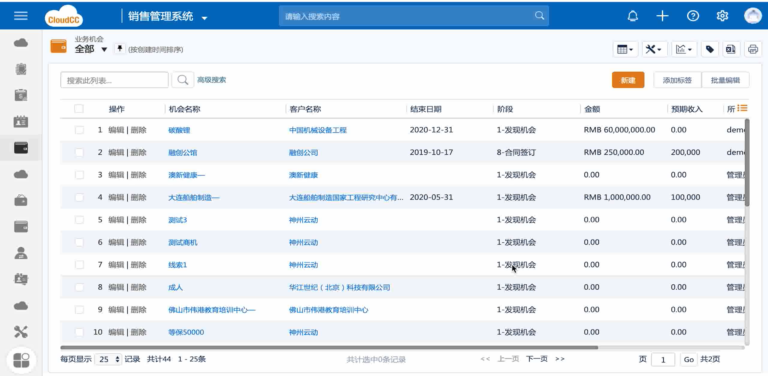Click the Go page button
This screenshot has width=768, height=376.
coord(689,359)
